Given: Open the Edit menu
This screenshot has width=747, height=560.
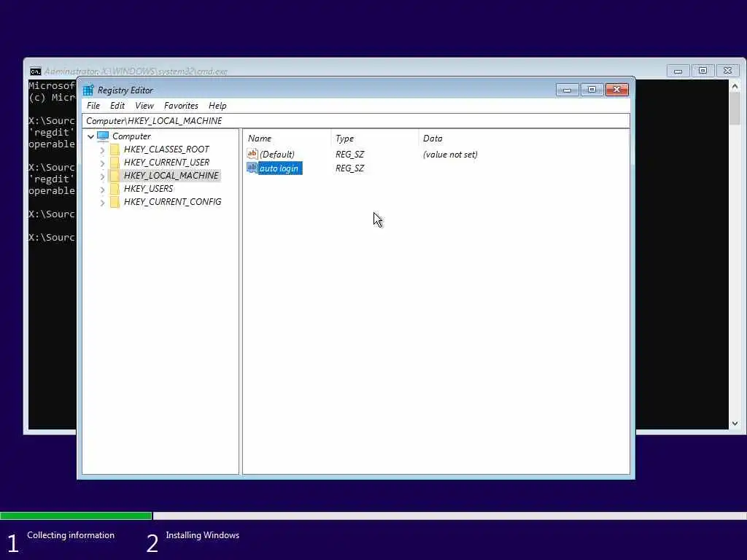Looking at the screenshot, I should [x=117, y=106].
